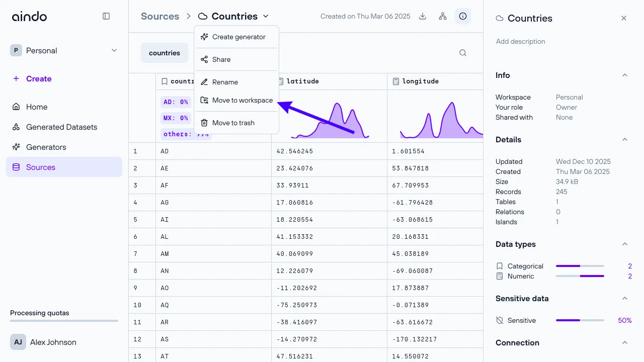This screenshot has height=362, width=644.
Task: Click the Sources breadcrumb link
Action: click(x=159, y=16)
